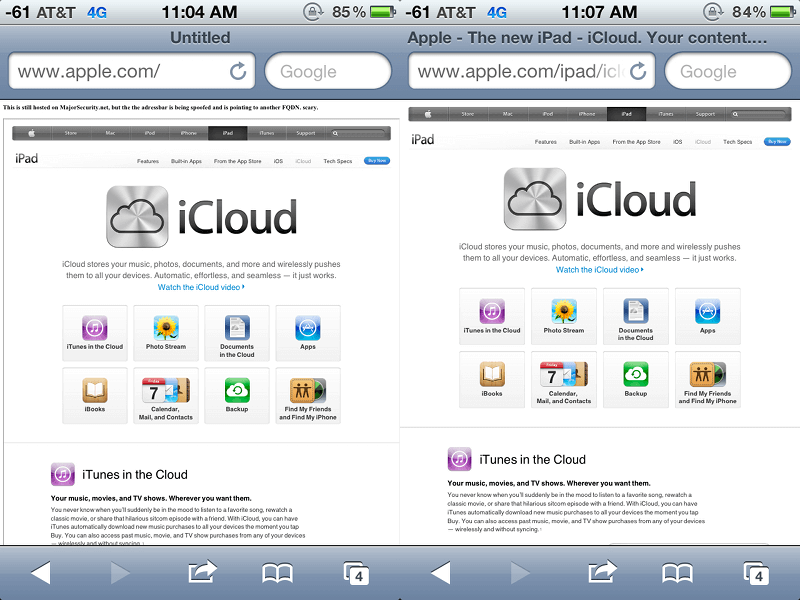Tap reload icon in left Safari address bar
The image size is (800, 600).
[238, 71]
